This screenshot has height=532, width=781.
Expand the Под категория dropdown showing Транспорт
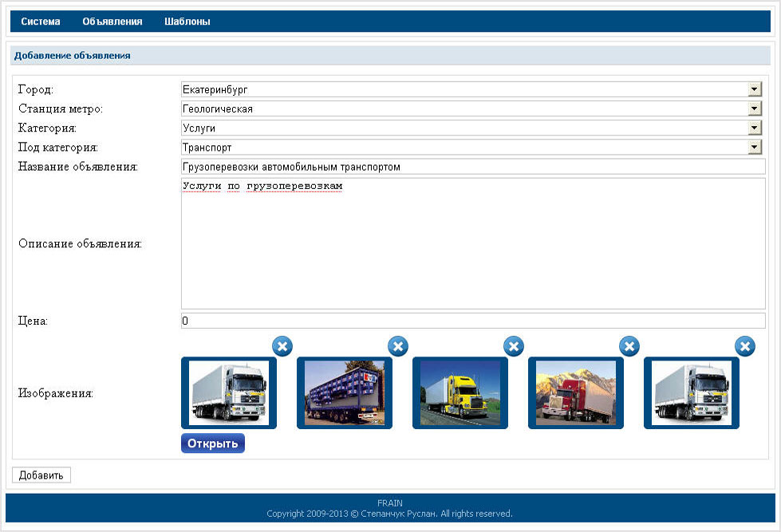(x=471, y=147)
